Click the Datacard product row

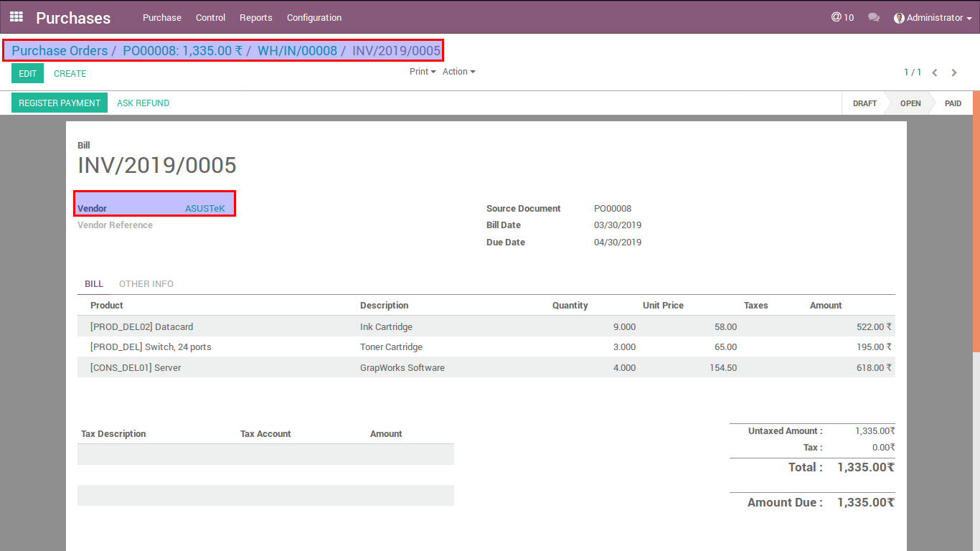[141, 326]
